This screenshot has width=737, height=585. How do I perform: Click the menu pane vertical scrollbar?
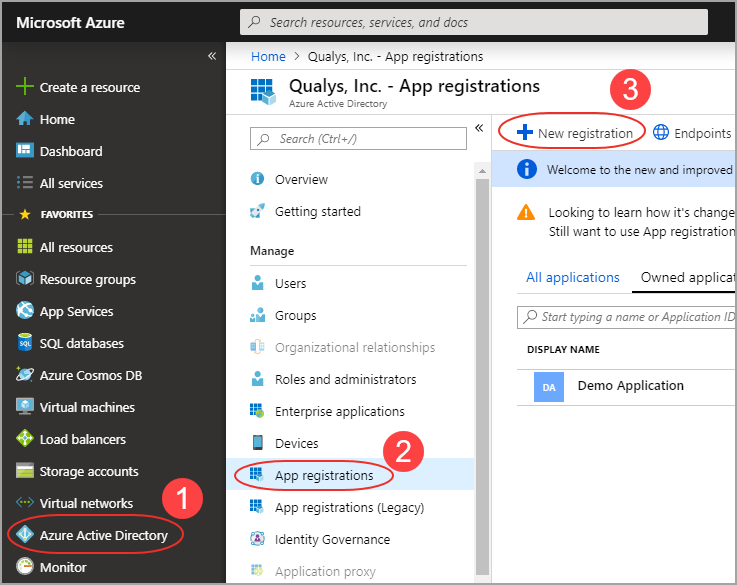(482, 377)
